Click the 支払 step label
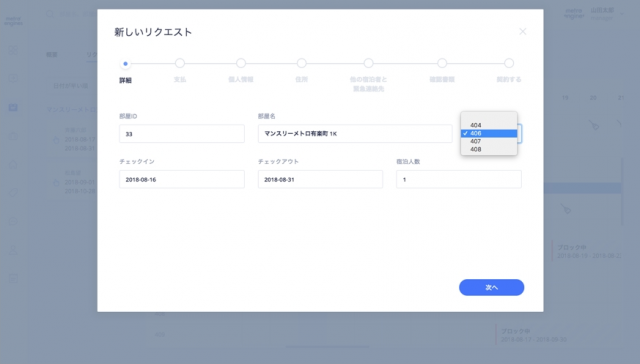This screenshot has height=364, width=640. click(x=180, y=80)
